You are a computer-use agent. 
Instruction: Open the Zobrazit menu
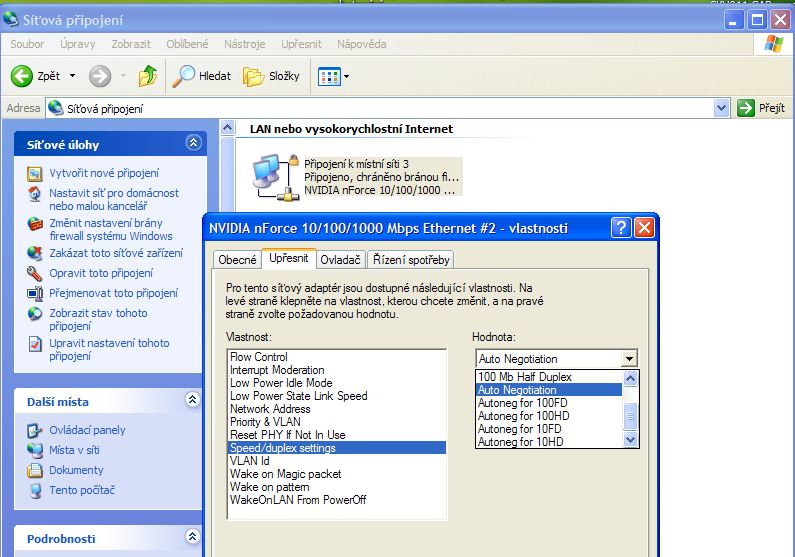tap(131, 44)
